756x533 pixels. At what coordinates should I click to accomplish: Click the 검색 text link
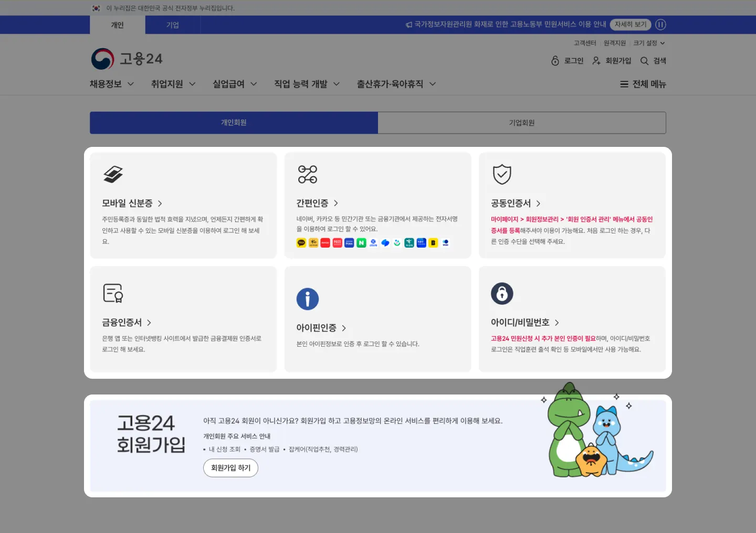click(660, 61)
